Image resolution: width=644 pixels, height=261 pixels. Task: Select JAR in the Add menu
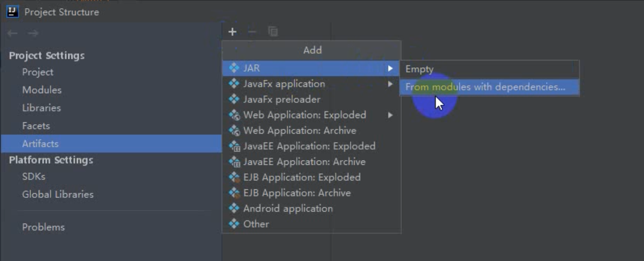pos(311,68)
